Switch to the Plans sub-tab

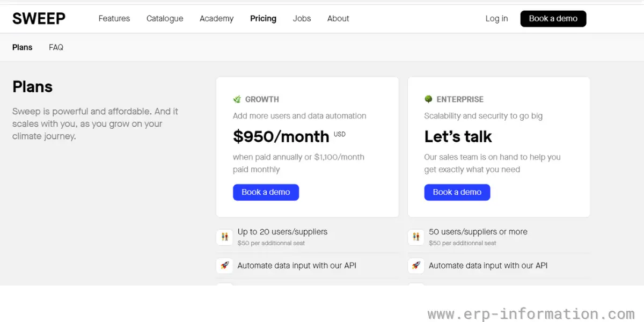(x=22, y=47)
